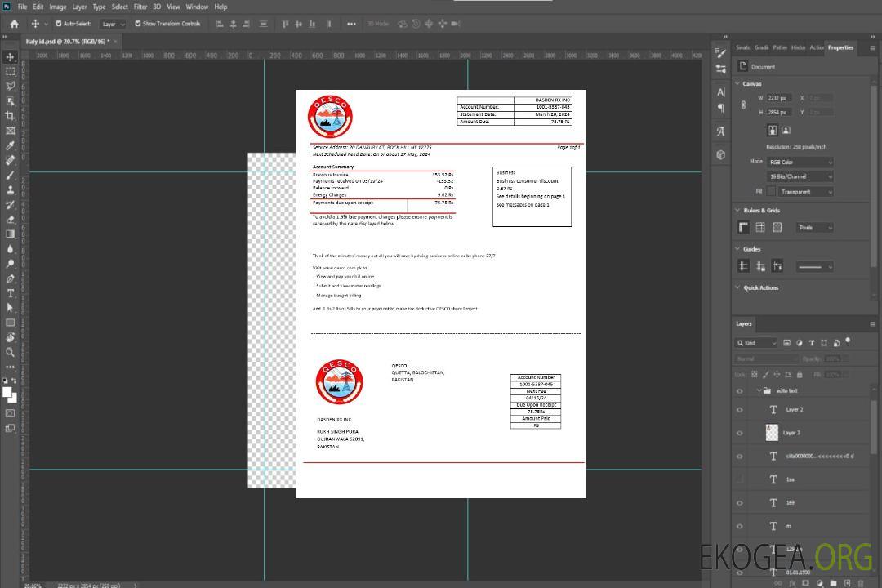Toggle Show Transform Controls checkbox
Viewport: 882px width, 588px height.
(x=138, y=24)
